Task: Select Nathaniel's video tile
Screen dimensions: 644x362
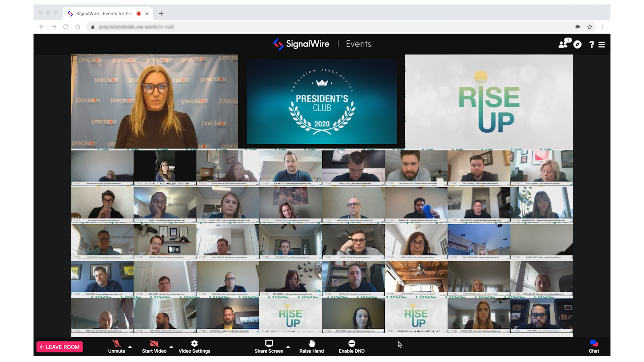Action: tap(228, 315)
